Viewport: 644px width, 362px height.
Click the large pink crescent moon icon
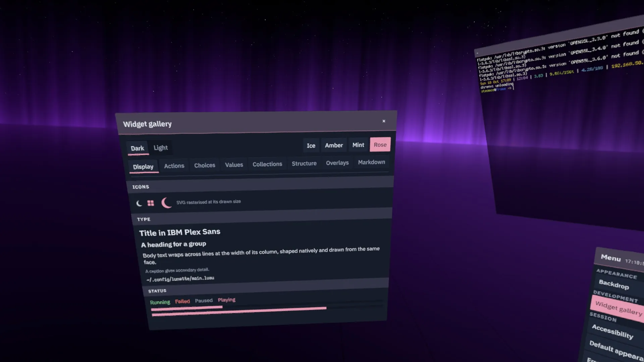click(x=166, y=203)
